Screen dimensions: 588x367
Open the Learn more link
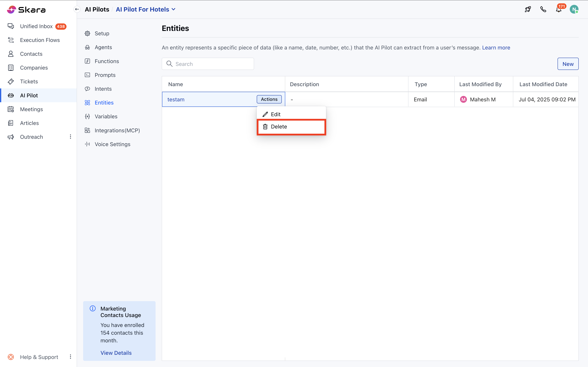[x=496, y=48]
